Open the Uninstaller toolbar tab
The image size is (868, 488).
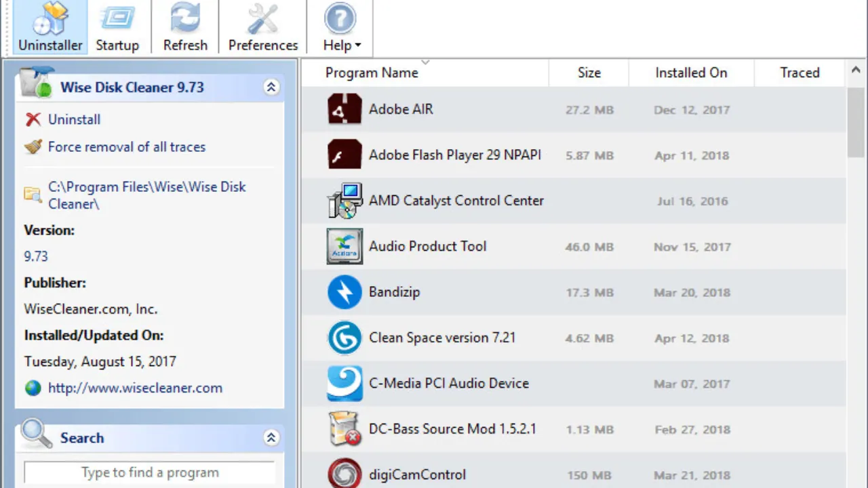(x=50, y=28)
